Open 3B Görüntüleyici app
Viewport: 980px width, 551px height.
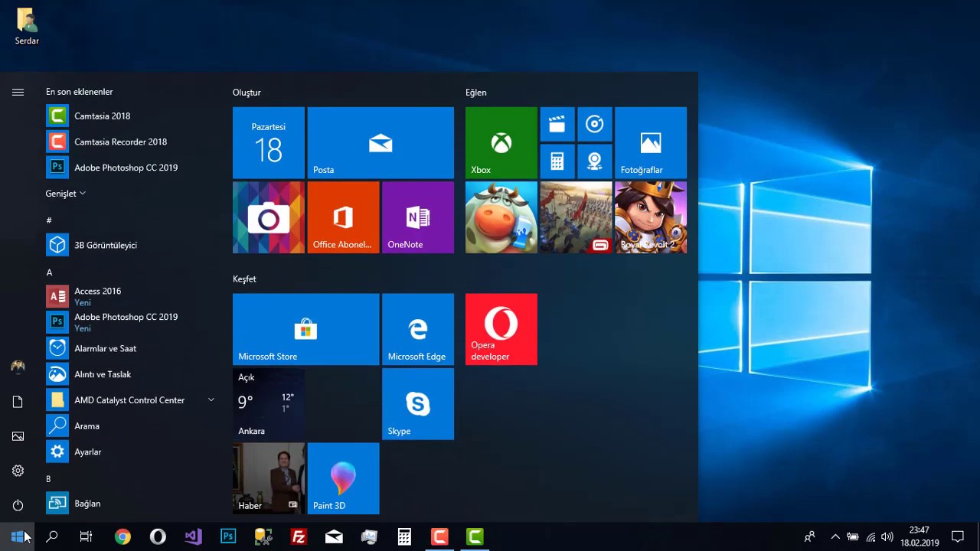[x=130, y=245]
